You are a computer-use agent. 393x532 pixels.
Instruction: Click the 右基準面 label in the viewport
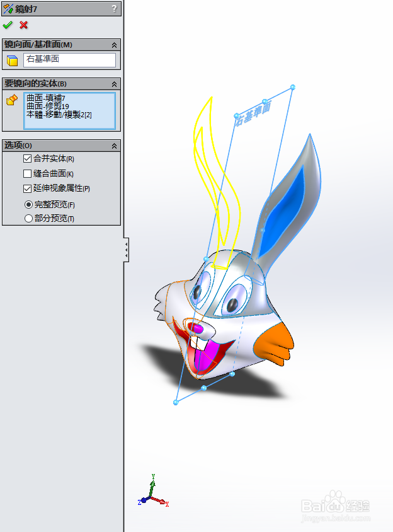[x=253, y=115]
